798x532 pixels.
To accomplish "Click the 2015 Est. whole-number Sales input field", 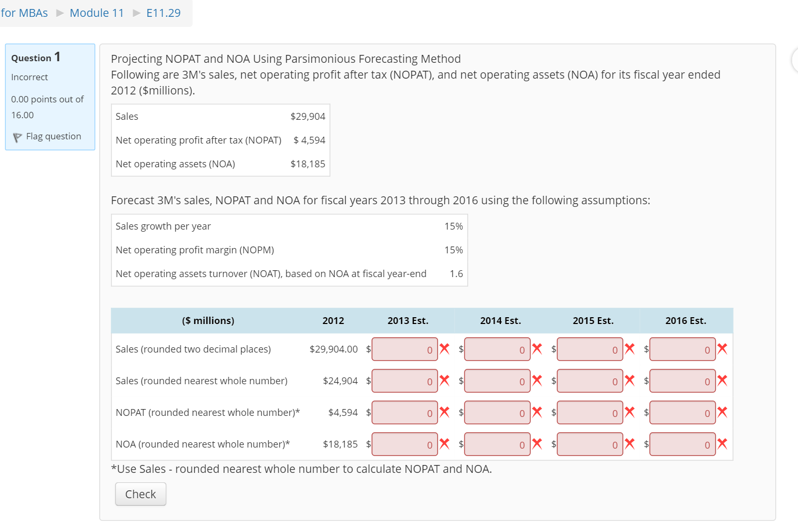I will (590, 381).
